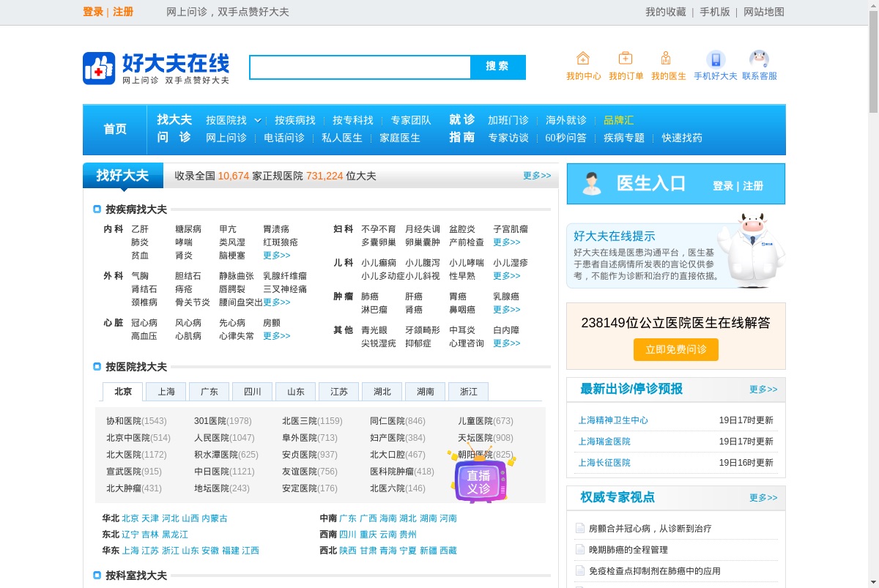Select the 北京 hospital tab
This screenshot has height=588, width=879.
tap(123, 392)
